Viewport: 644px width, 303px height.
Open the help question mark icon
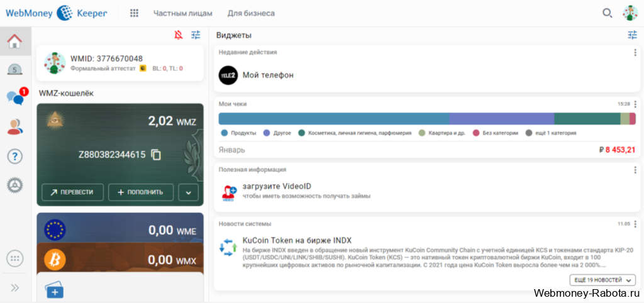[x=15, y=157]
